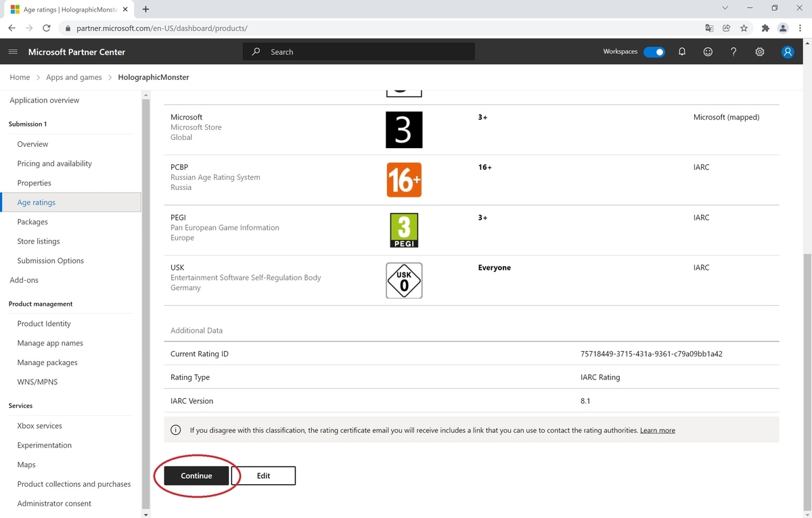Screen dimensions: 812x518
Task: Go to Apps and games breadcrumb
Action: pyautogui.click(x=74, y=77)
